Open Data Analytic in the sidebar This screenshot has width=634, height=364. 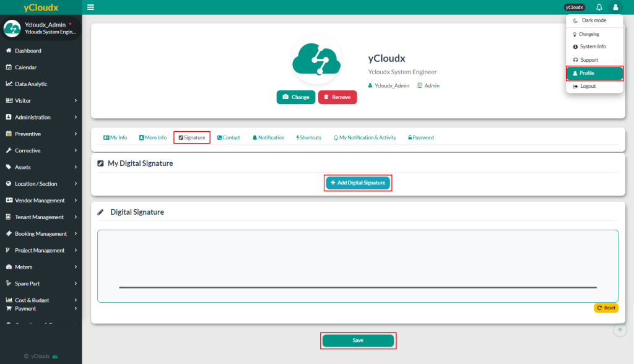(31, 84)
